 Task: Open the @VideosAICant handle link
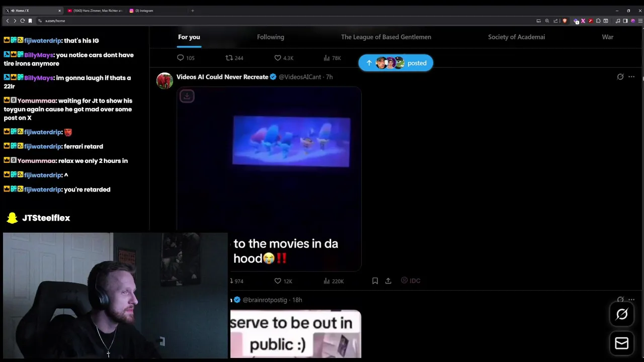point(300,77)
